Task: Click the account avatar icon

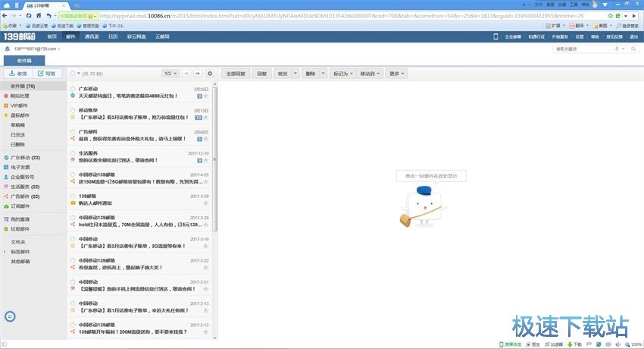Action: [8, 49]
